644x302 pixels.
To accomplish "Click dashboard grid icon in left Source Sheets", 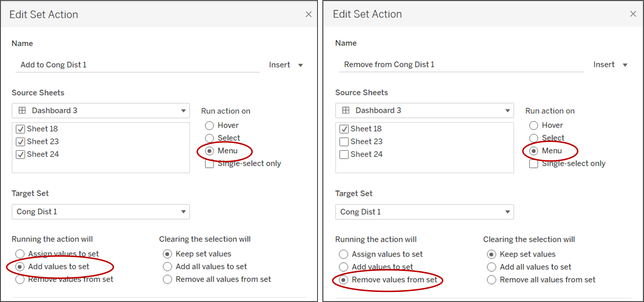I will 22,110.
